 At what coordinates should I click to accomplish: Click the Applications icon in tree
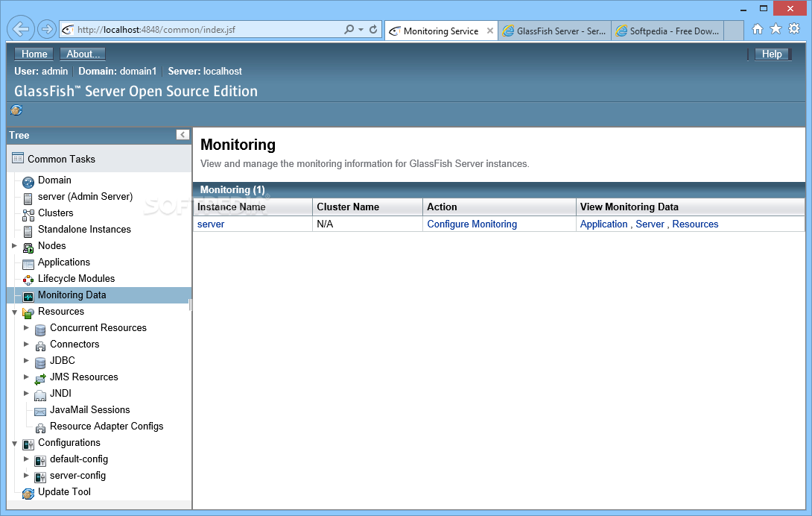click(x=28, y=264)
